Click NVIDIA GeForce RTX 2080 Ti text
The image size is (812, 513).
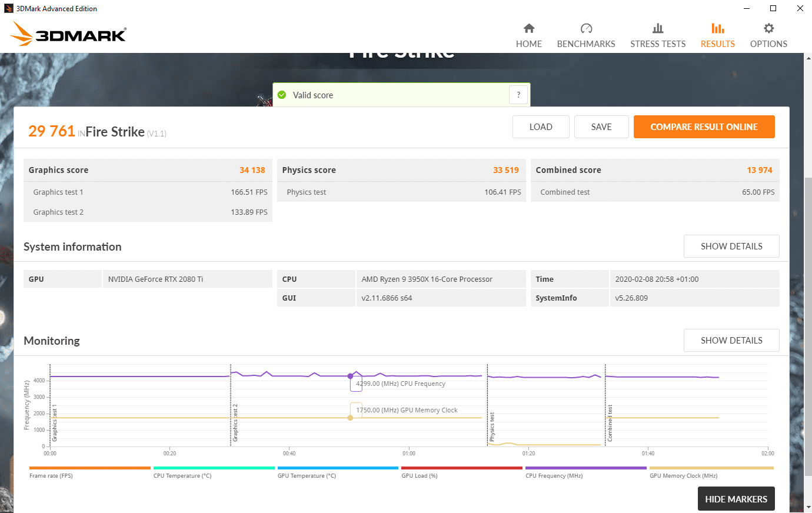[x=155, y=279]
